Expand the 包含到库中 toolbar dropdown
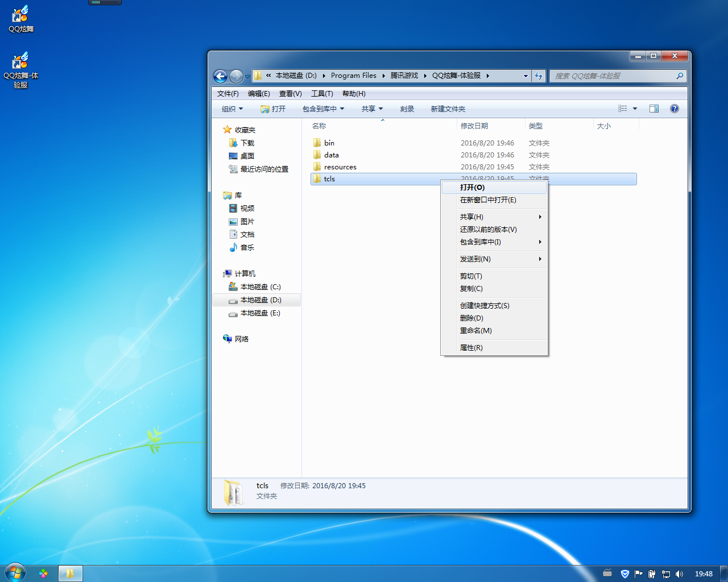 342,109
